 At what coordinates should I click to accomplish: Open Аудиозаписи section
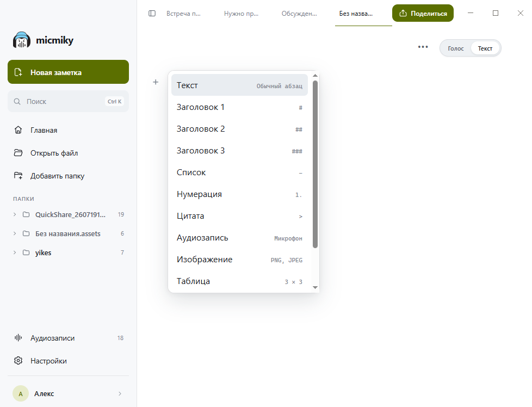pyautogui.click(x=68, y=337)
